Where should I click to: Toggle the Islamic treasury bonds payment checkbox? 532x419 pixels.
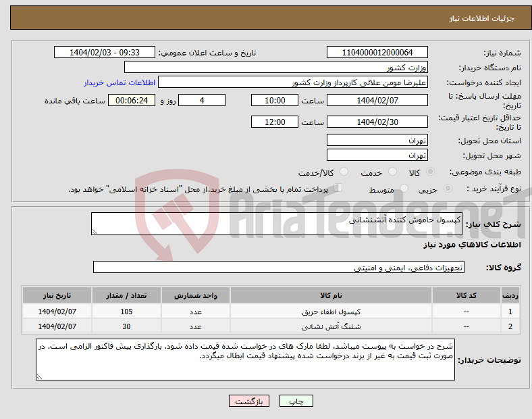tap(338, 188)
